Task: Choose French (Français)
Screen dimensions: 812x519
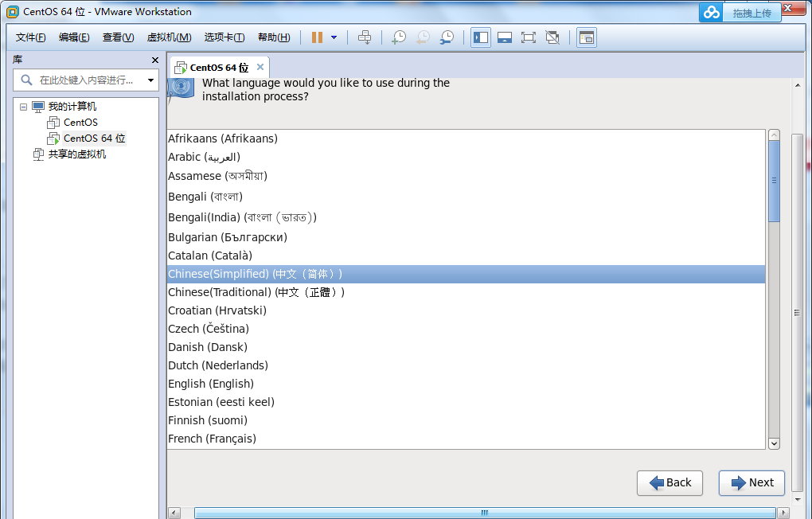Action: (466, 439)
